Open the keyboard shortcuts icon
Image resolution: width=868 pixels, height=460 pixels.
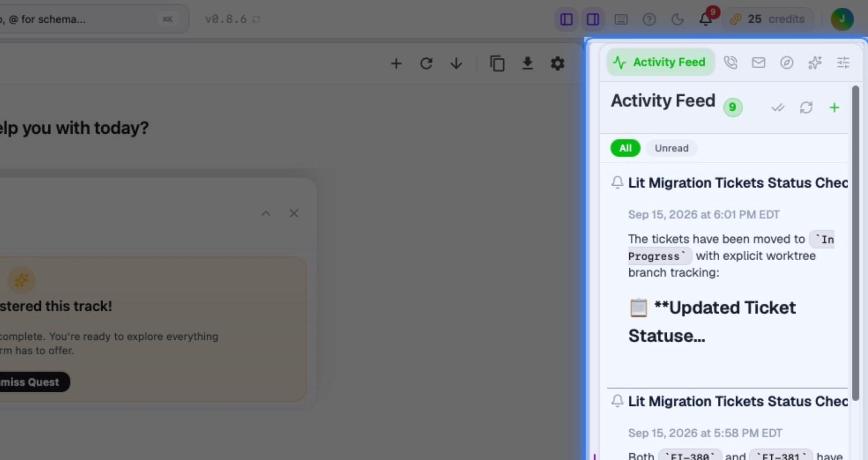pos(621,19)
